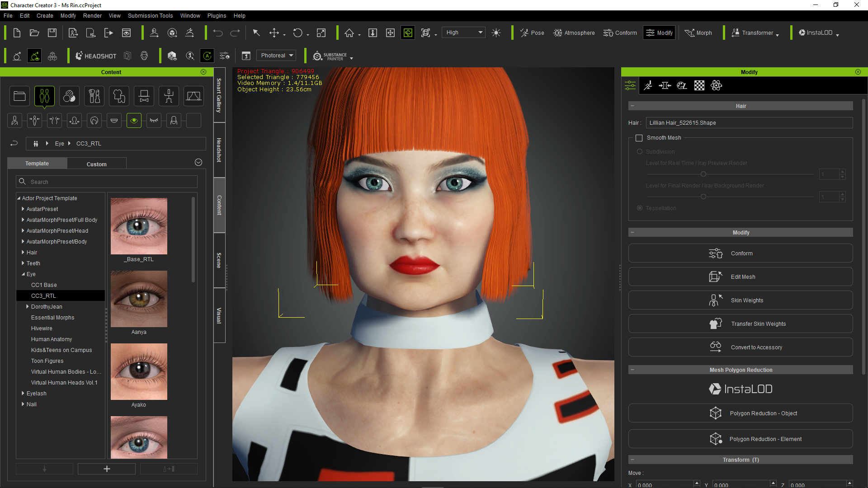
Task: Save project with floppy disk icon
Action: click(52, 33)
